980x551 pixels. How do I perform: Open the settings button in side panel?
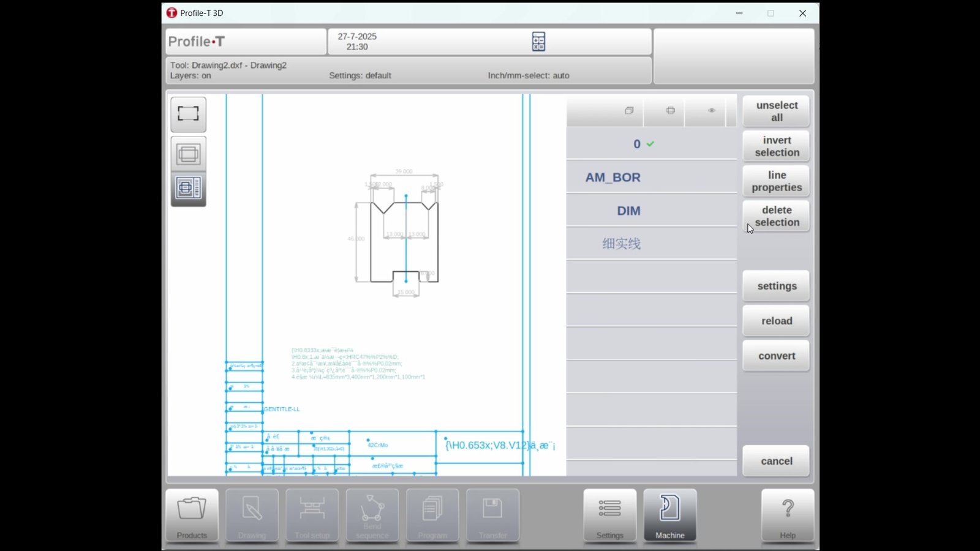(x=776, y=286)
